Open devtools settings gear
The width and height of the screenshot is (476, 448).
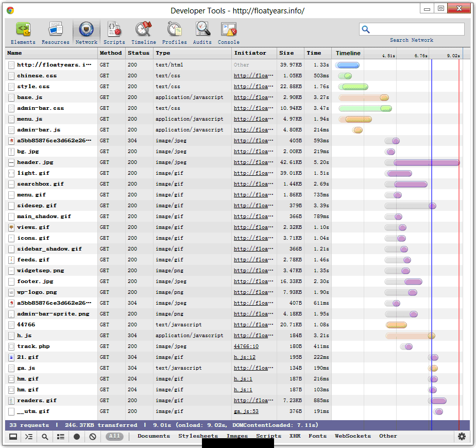click(x=462, y=437)
